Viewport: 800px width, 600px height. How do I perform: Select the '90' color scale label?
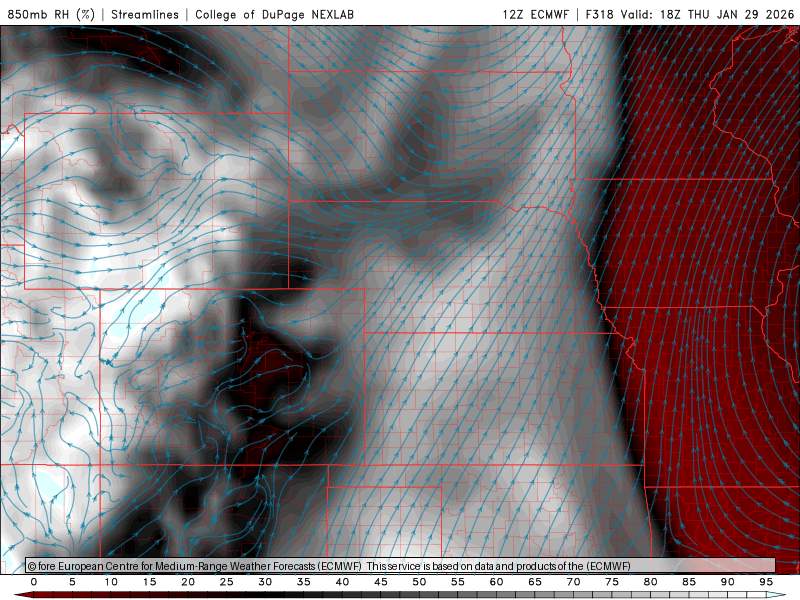pos(728,582)
